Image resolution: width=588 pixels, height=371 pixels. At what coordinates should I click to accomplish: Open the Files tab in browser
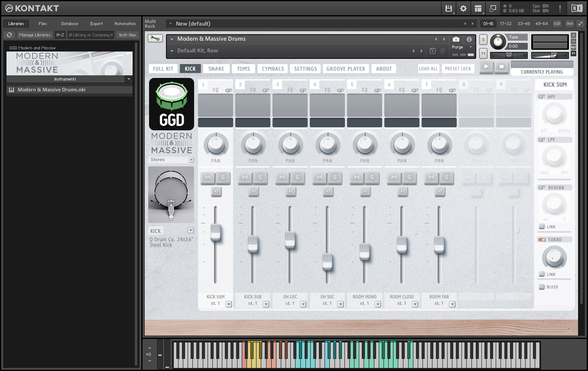(43, 23)
